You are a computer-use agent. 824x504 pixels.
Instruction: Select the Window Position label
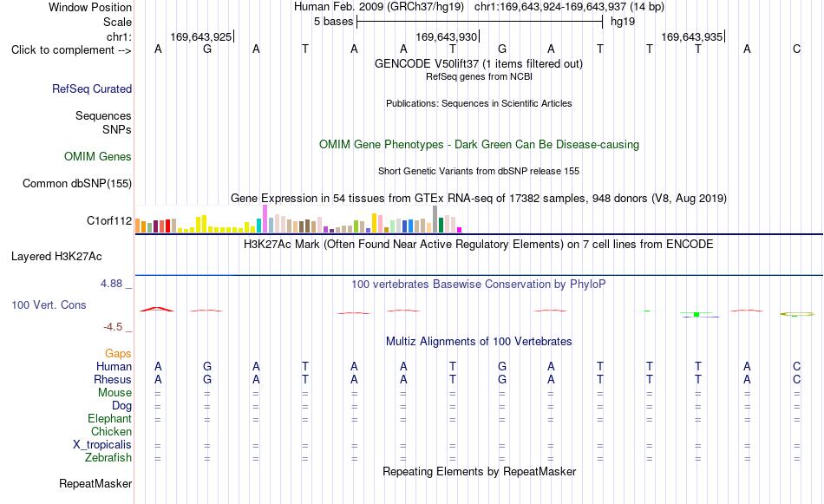90,7
